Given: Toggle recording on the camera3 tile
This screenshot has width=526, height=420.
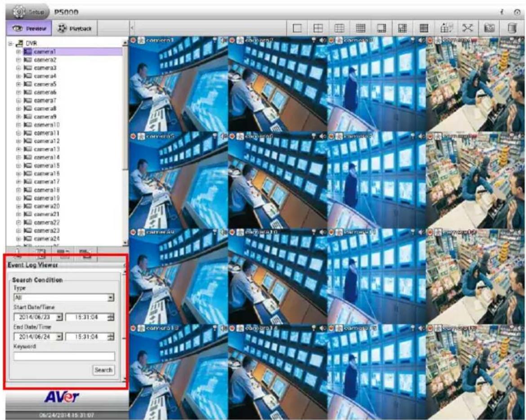Looking at the screenshot, I should 331,40.
